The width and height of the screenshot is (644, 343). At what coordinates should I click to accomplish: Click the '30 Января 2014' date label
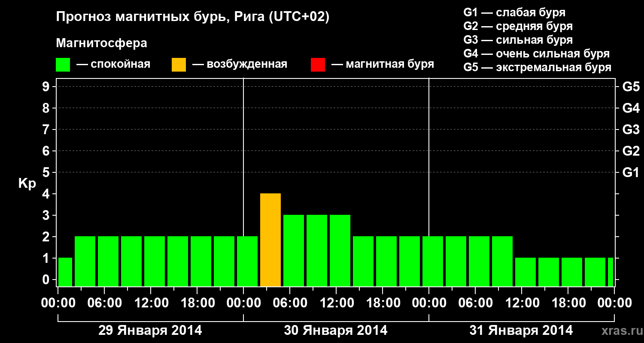click(336, 331)
